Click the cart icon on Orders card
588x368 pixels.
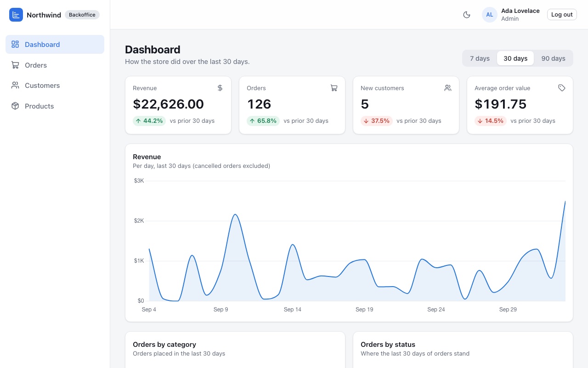click(x=334, y=88)
